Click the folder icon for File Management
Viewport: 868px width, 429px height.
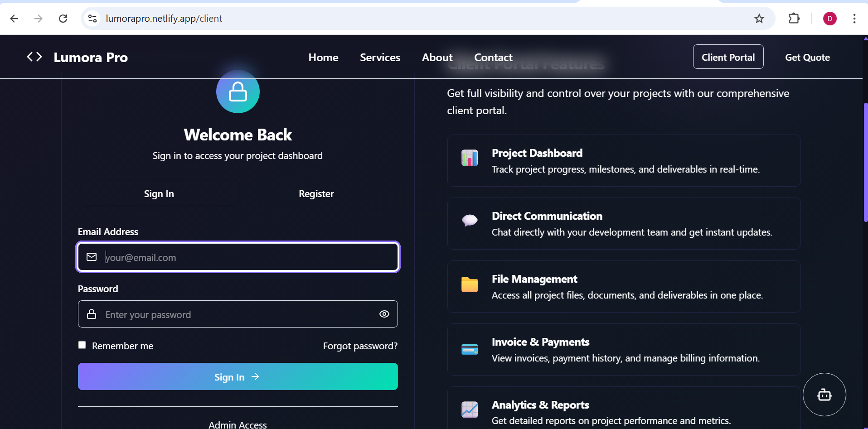(x=470, y=284)
